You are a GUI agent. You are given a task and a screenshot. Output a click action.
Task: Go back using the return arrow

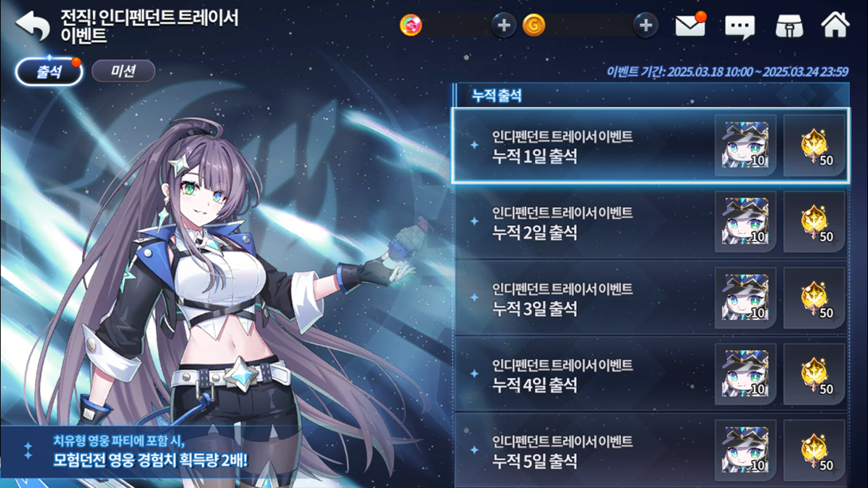coord(33,25)
